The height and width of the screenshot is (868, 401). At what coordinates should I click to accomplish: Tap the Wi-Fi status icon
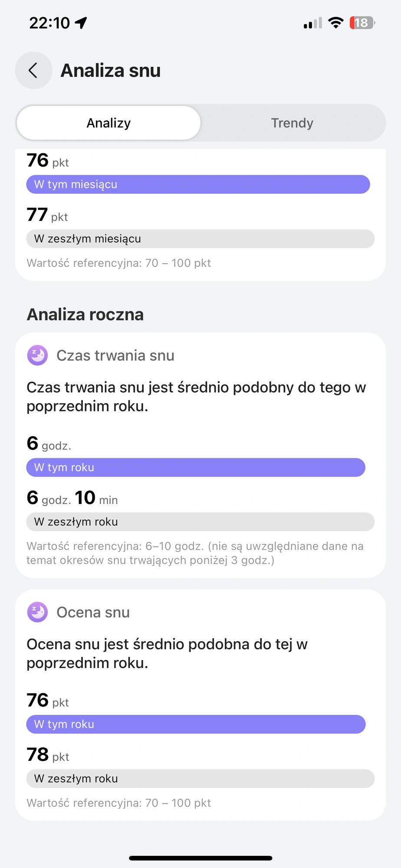point(335,23)
